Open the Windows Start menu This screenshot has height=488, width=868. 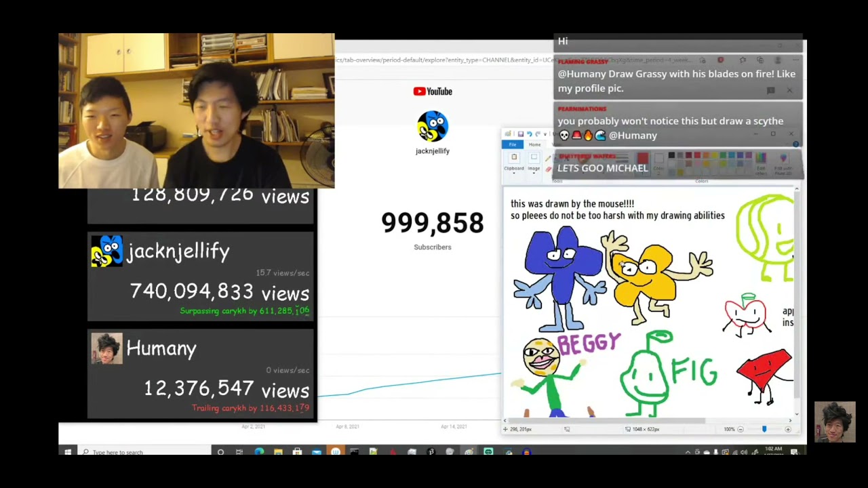[x=68, y=452]
